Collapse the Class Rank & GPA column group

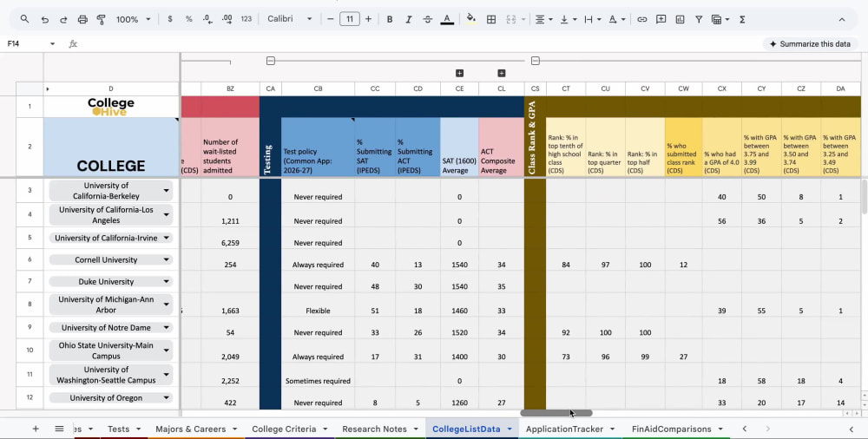pyautogui.click(x=536, y=61)
